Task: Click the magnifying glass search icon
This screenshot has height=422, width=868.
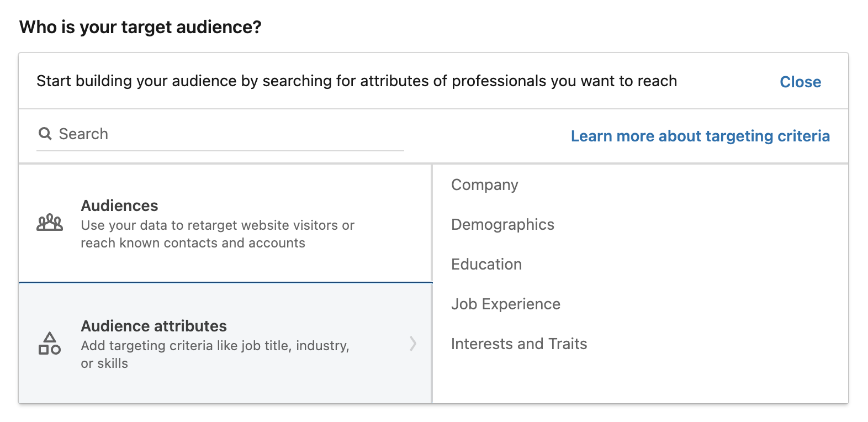Action: pos(45,134)
